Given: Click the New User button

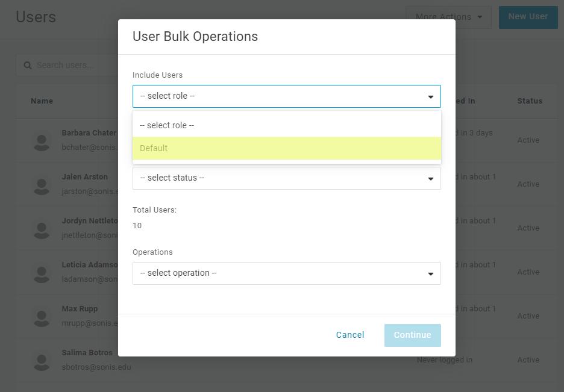Looking at the screenshot, I should (528, 17).
